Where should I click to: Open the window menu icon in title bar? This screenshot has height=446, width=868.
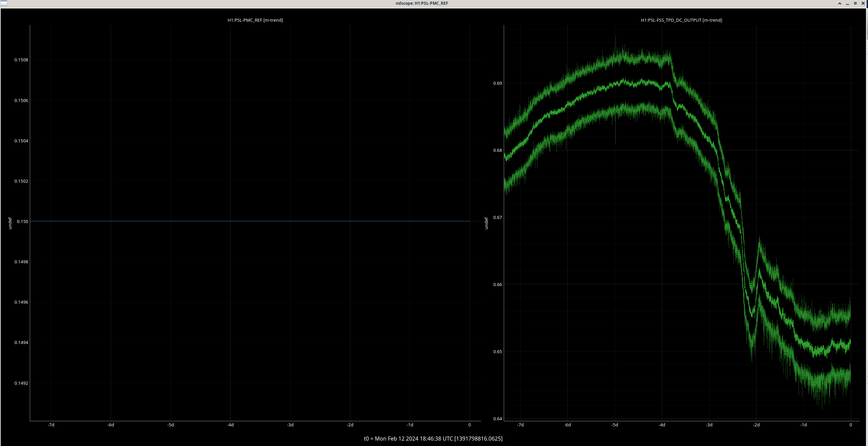point(4,3)
